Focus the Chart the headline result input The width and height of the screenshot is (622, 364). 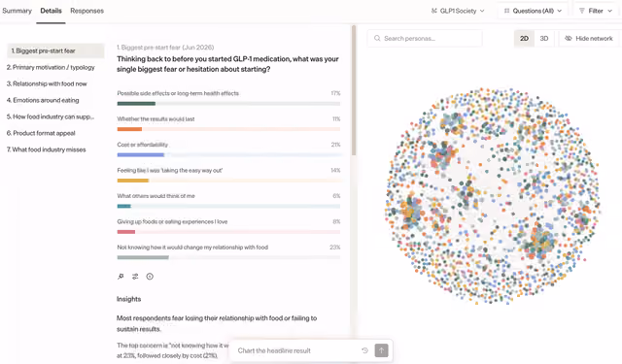pos(297,350)
